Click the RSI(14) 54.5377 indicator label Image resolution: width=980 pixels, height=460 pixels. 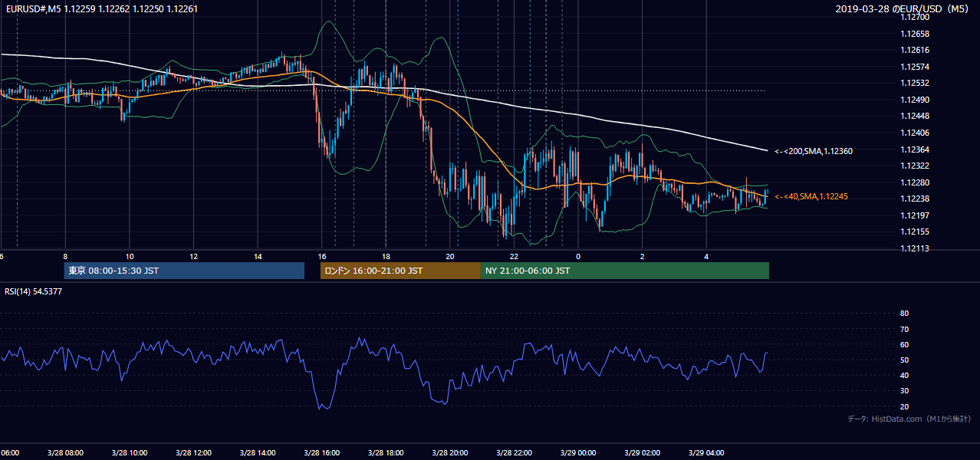click(x=34, y=291)
